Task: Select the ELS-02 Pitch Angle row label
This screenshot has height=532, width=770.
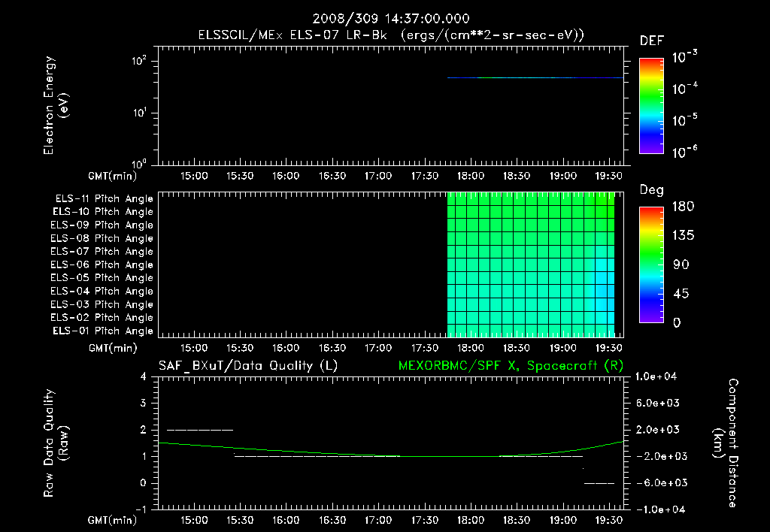Action: 102,318
